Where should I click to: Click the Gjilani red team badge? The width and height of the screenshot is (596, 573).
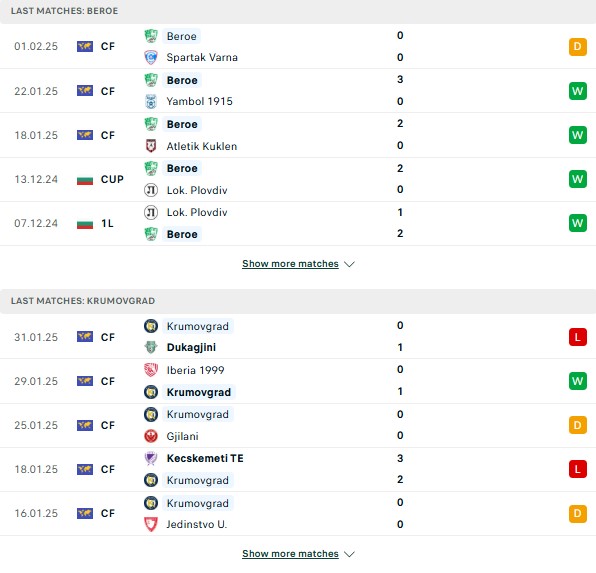(151, 436)
